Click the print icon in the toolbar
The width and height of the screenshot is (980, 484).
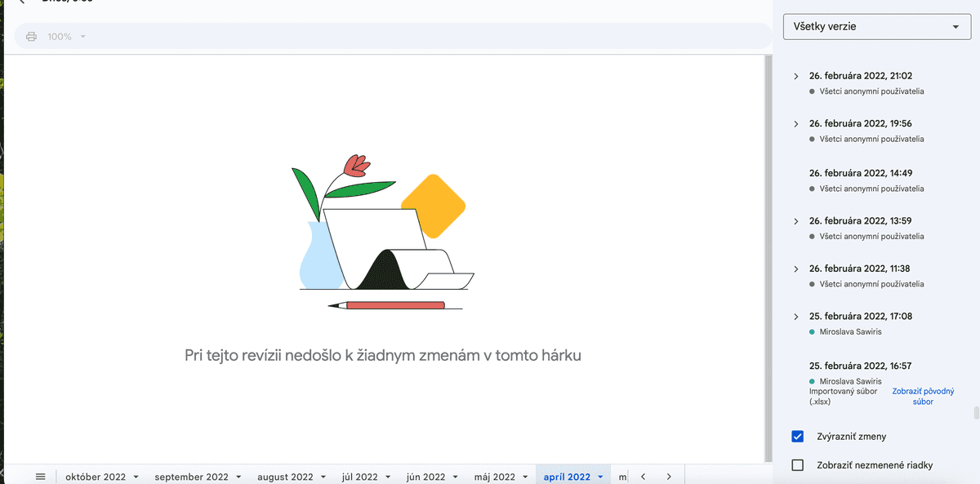[x=31, y=37]
